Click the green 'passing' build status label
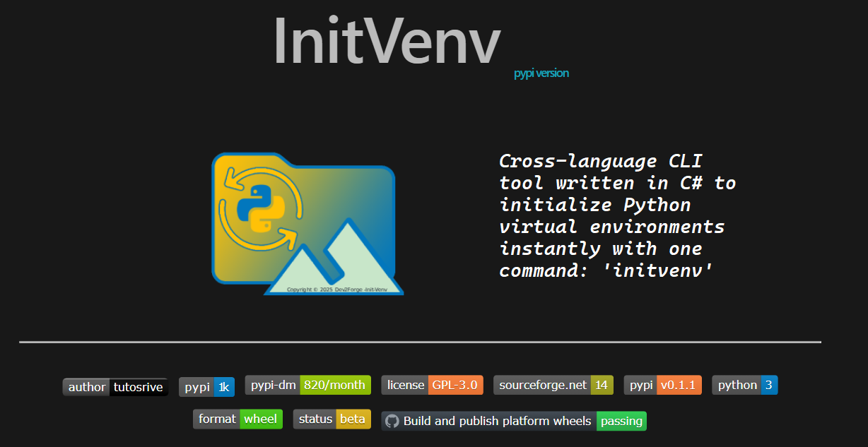This screenshot has height=447, width=868. pyautogui.click(x=622, y=421)
